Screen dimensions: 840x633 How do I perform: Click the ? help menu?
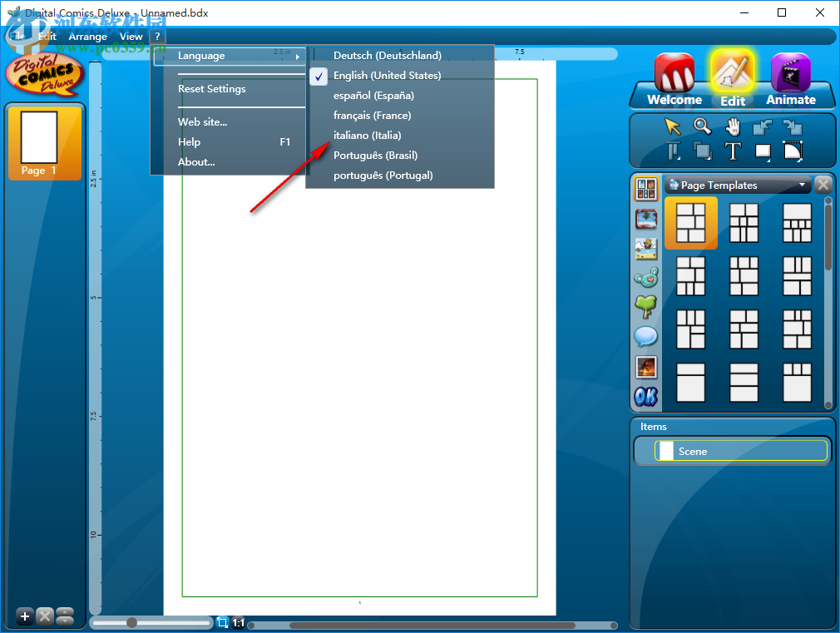[157, 37]
